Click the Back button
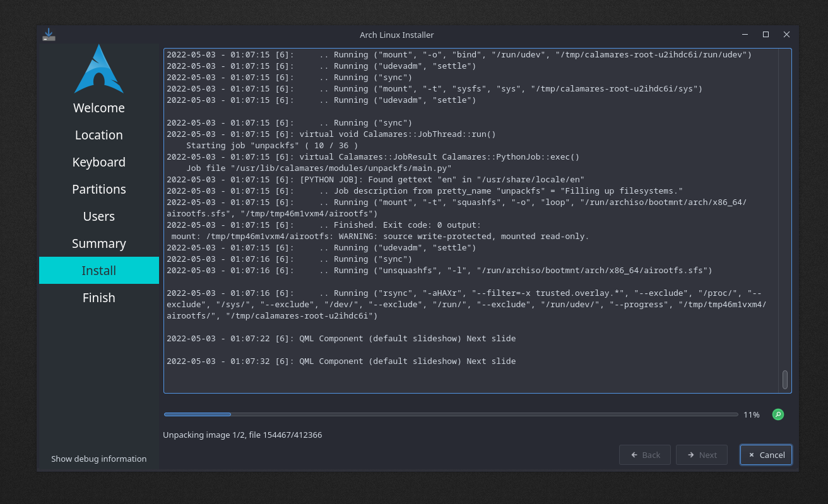The image size is (828, 504). coord(645,455)
